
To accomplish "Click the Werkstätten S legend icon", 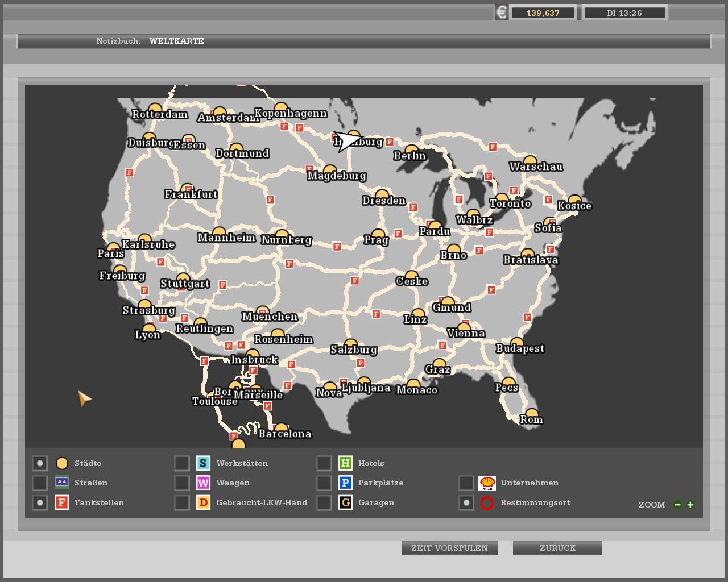I will (203, 463).
